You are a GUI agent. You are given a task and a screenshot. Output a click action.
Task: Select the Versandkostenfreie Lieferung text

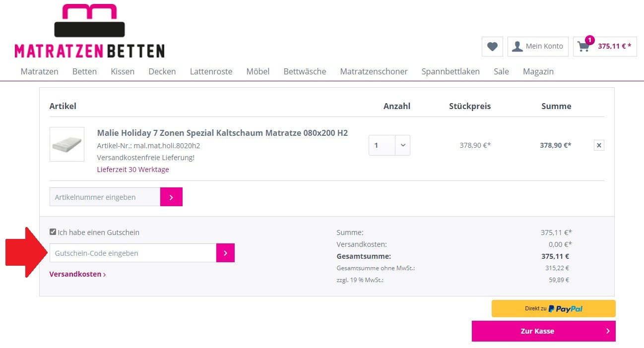(146, 158)
